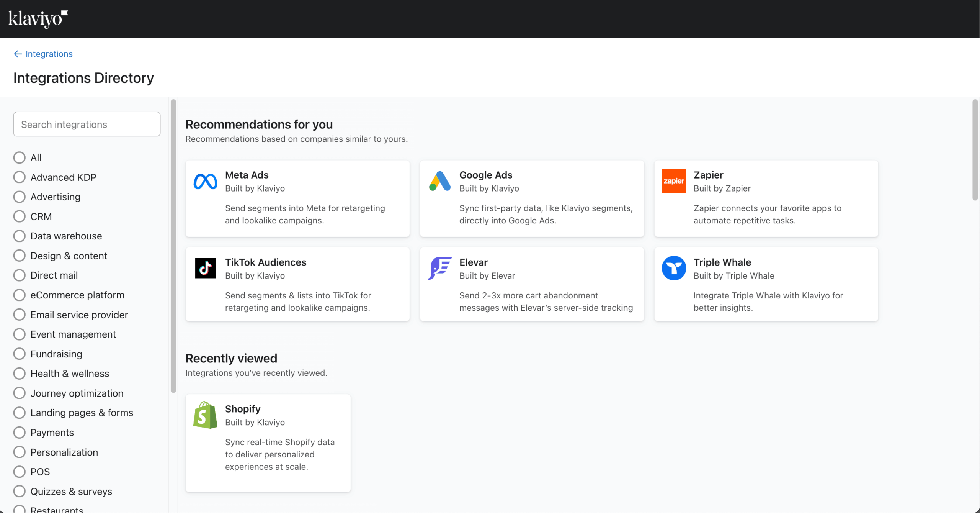
Task: Select the All category radio button
Action: coord(20,157)
